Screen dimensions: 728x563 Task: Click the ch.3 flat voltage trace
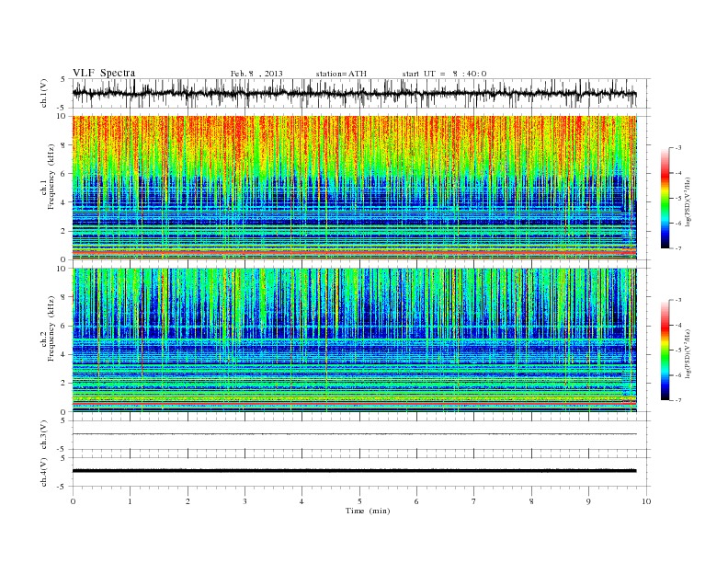coord(355,434)
